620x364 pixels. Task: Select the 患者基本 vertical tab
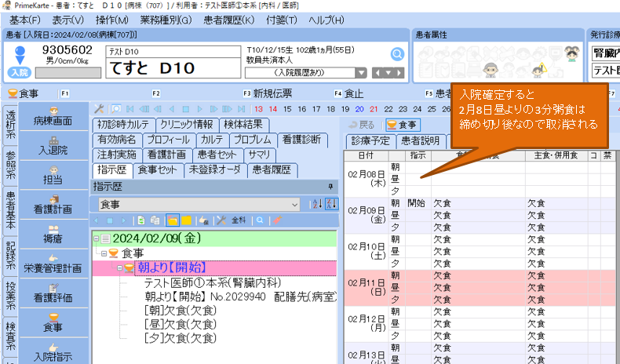point(10,210)
